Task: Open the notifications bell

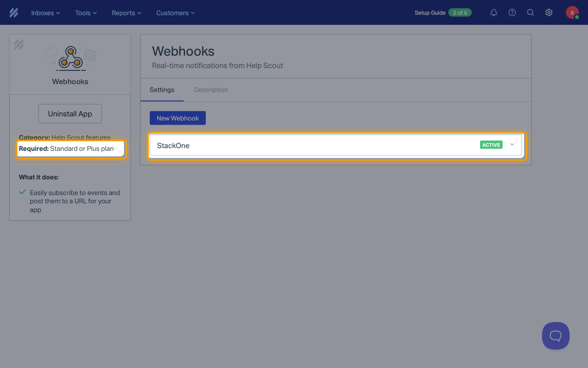Action: [x=494, y=13]
